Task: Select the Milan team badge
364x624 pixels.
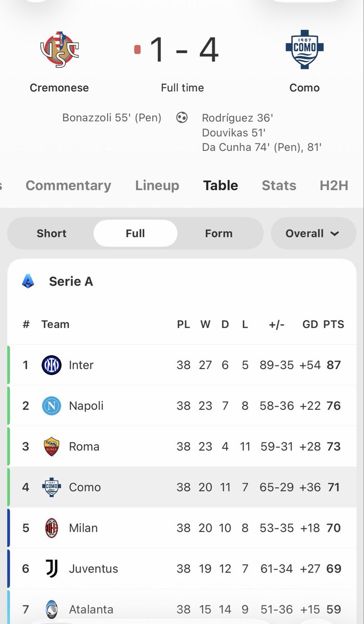Action: click(x=51, y=528)
